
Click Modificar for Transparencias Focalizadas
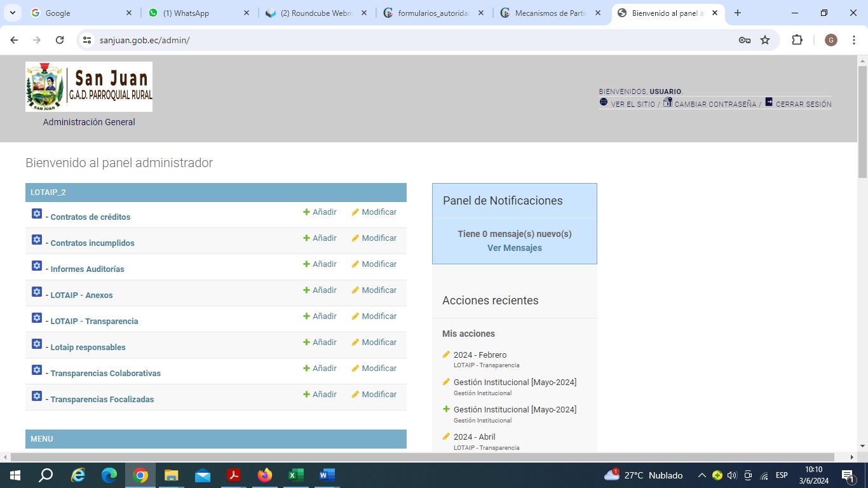379,395
